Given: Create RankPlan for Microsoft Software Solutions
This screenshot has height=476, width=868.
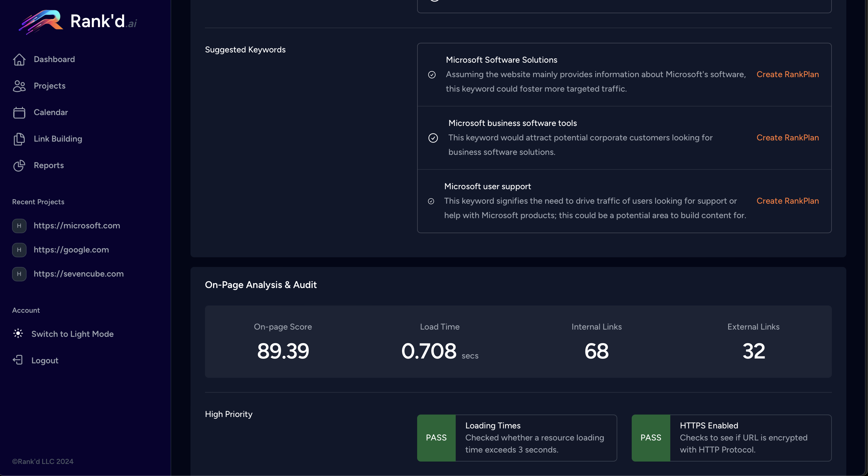Looking at the screenshot, I should 788,74.
